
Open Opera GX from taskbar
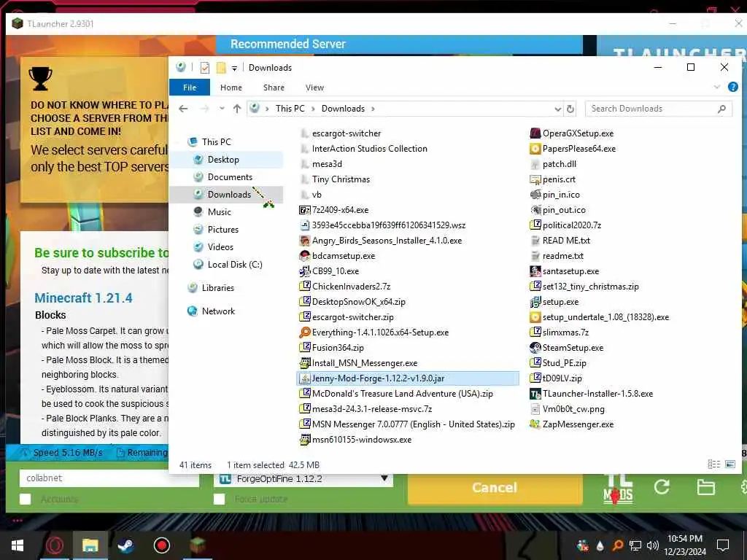pos(54,545)
